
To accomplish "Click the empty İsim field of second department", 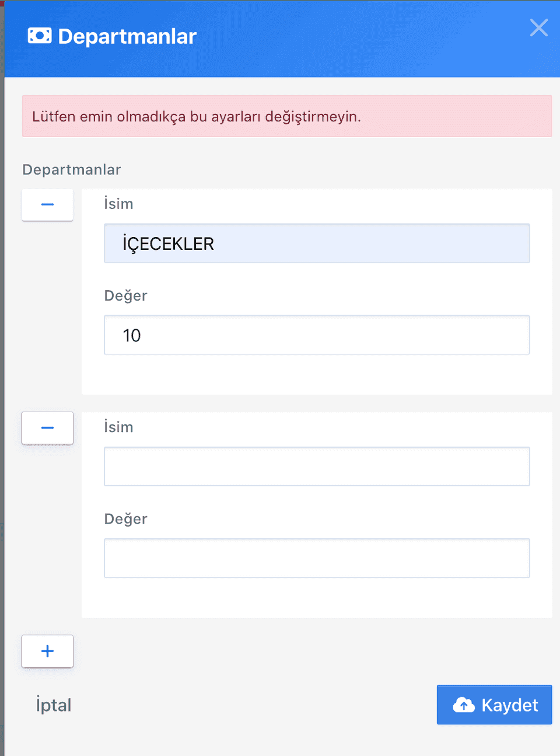I will pyautogui.click(x=317, y=466).
